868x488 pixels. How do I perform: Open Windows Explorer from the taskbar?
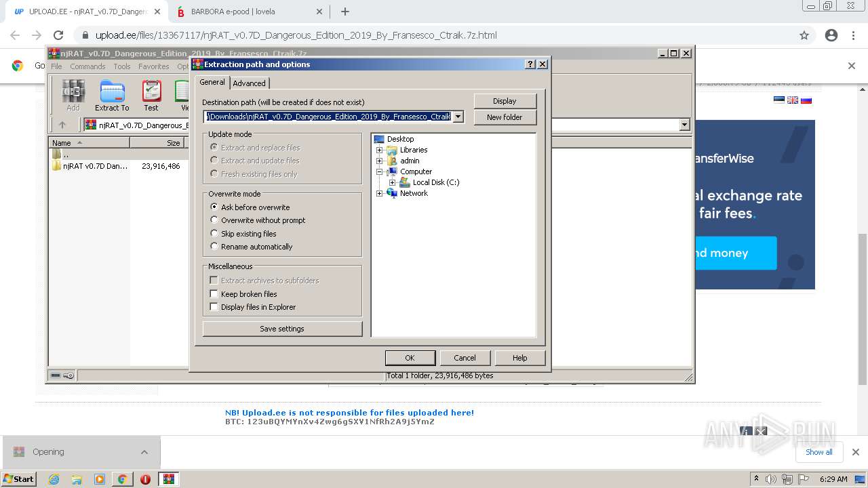77,479
